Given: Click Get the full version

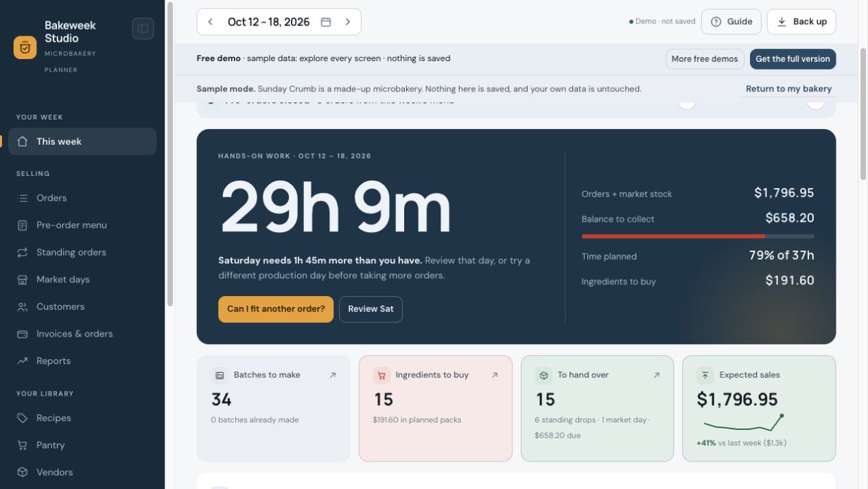Looking at the screenshot, I should pos(793,59).
